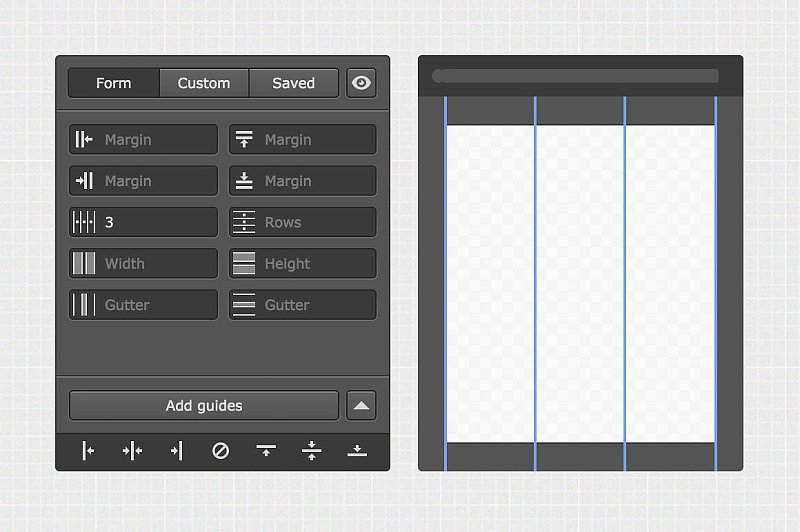
Task: Add guide at bottom edge icon
Action: (x=357, y=451)
